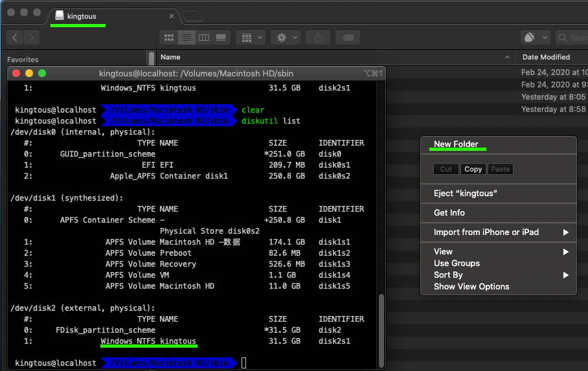Switch to icon view in Finder toolbar

click(169, 38)
